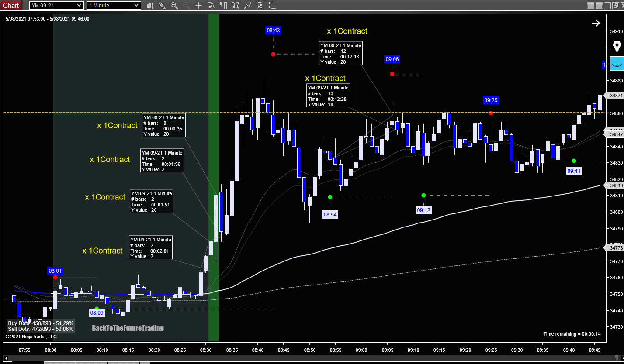624x364 pixels.
Task: Click the pen nib icon on price axis
Action: click(617, 46)
